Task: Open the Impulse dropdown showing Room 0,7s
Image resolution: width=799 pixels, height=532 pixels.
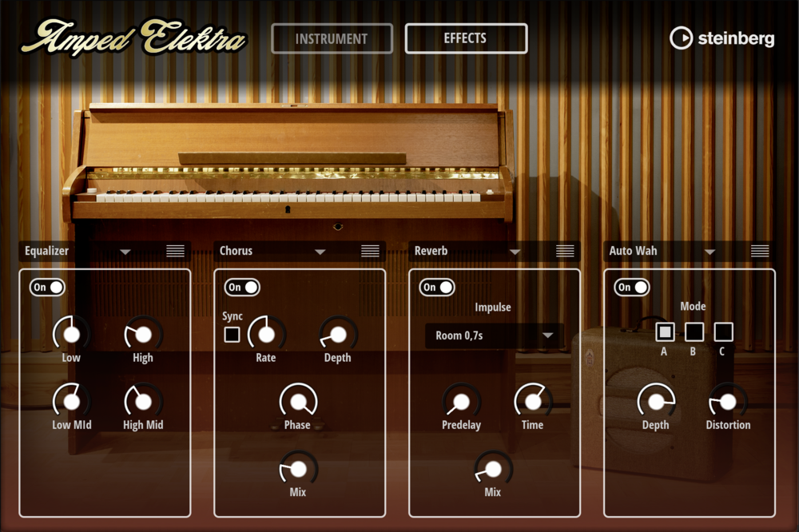Action: click(493, 336)
